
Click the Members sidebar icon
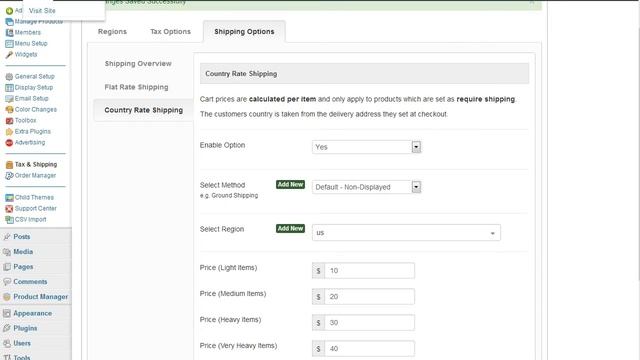[x=9, y=33]
